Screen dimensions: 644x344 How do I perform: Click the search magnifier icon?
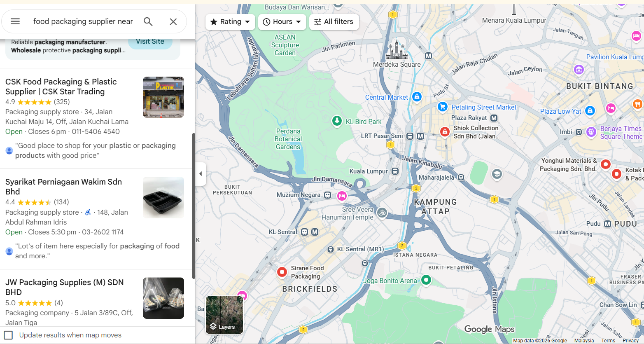click(x=148, y=21)
